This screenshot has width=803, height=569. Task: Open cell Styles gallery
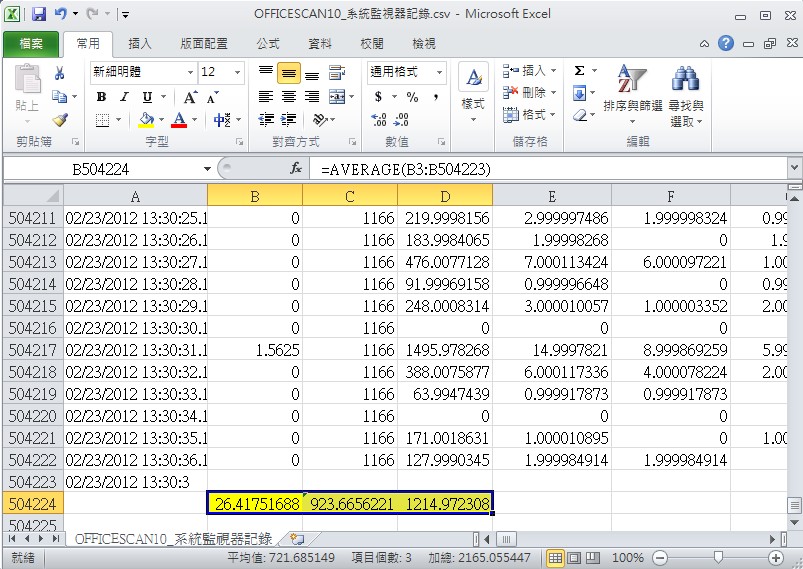pos(473,94)
